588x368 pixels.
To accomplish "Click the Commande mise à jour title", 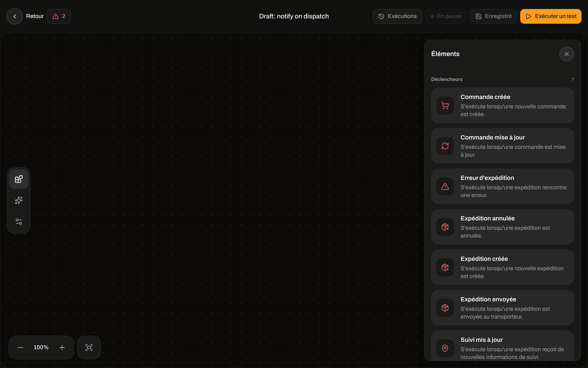I will 492,138.
